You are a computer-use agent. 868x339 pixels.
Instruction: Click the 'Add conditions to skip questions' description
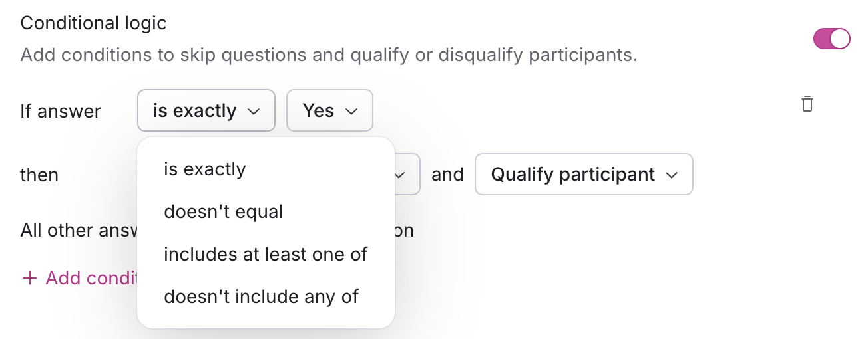(329, 55)
